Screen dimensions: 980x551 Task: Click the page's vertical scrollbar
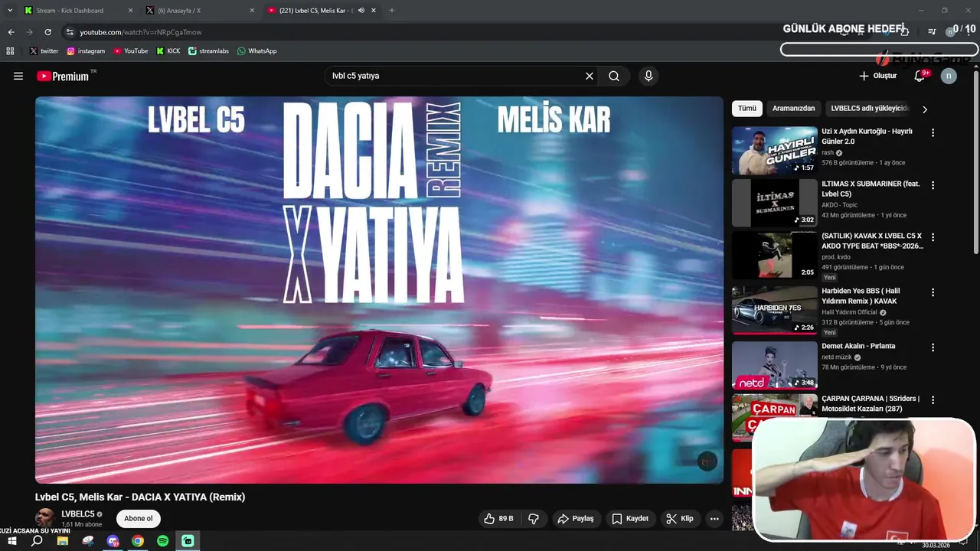pos(975,162)
